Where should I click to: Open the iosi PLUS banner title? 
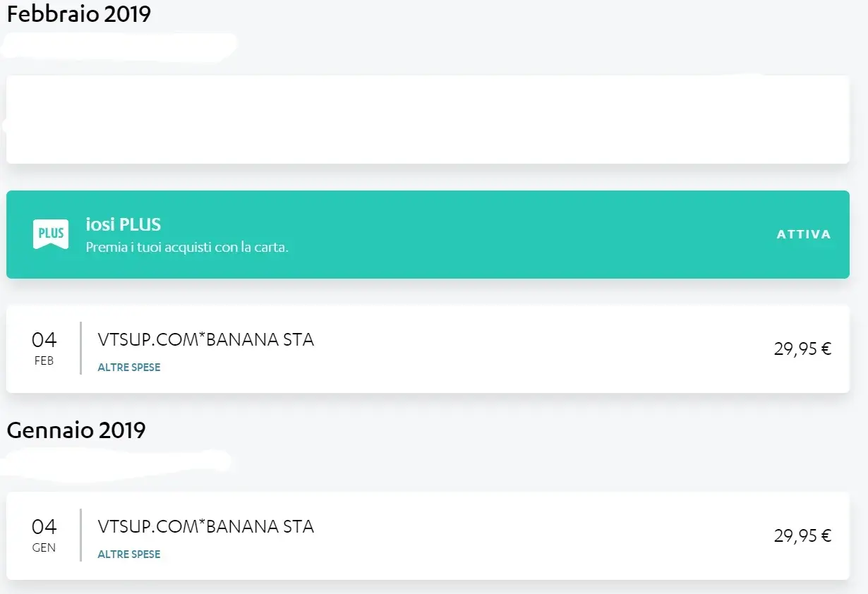[x=123, y=225]
